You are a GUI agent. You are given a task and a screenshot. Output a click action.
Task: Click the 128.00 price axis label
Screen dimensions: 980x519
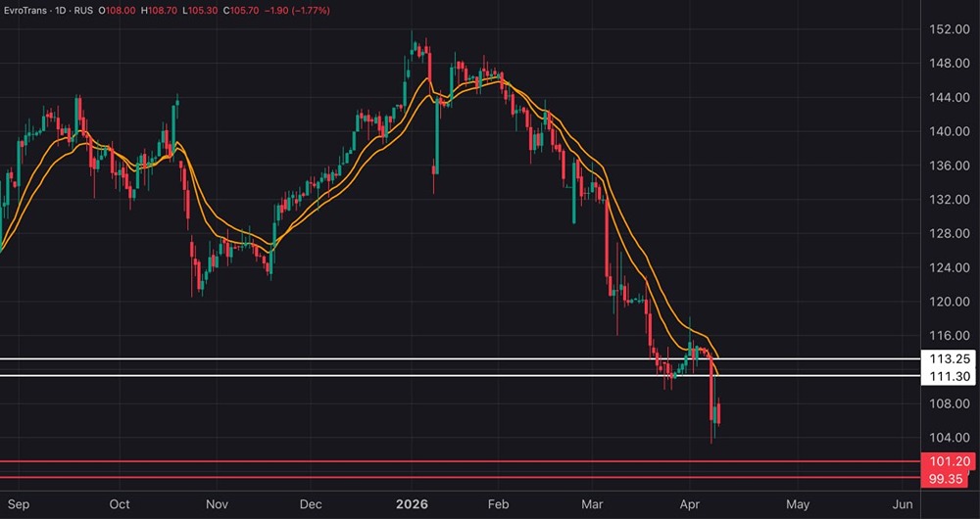pos(949,234)
